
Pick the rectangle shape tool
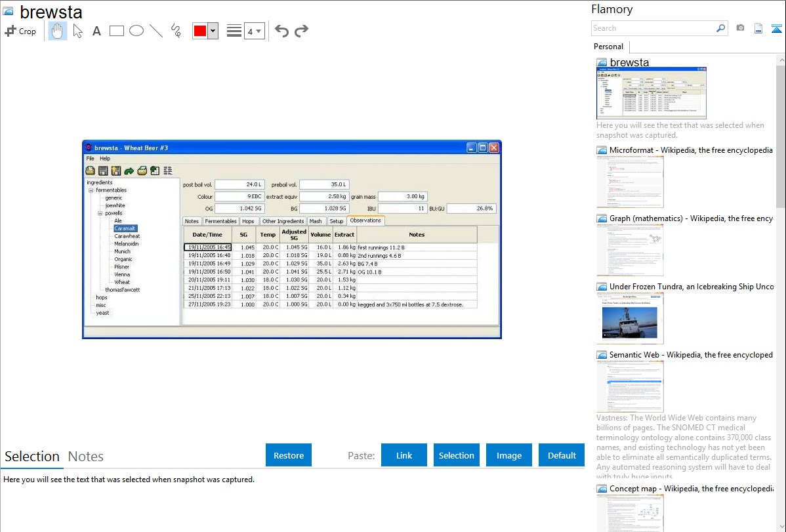tap(117, 31)
